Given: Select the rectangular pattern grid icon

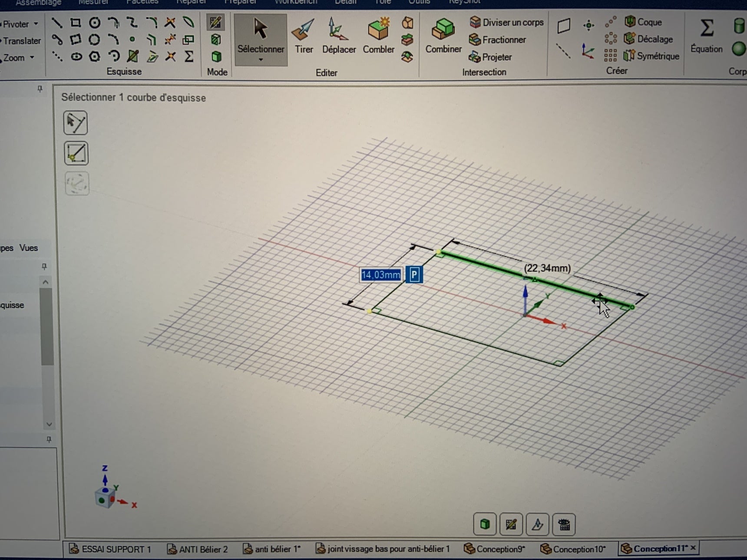Looking at the screenshot, I should click(611, 56).
